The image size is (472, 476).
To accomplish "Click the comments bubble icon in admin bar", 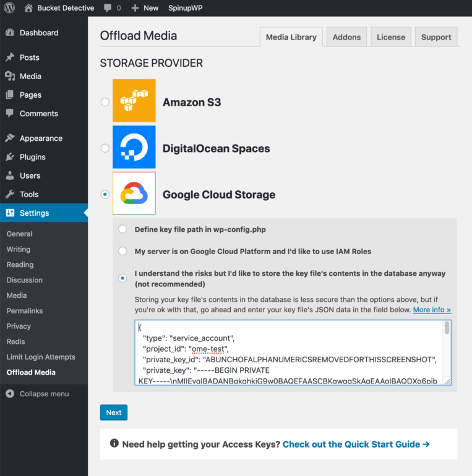I will click(108, 8).
